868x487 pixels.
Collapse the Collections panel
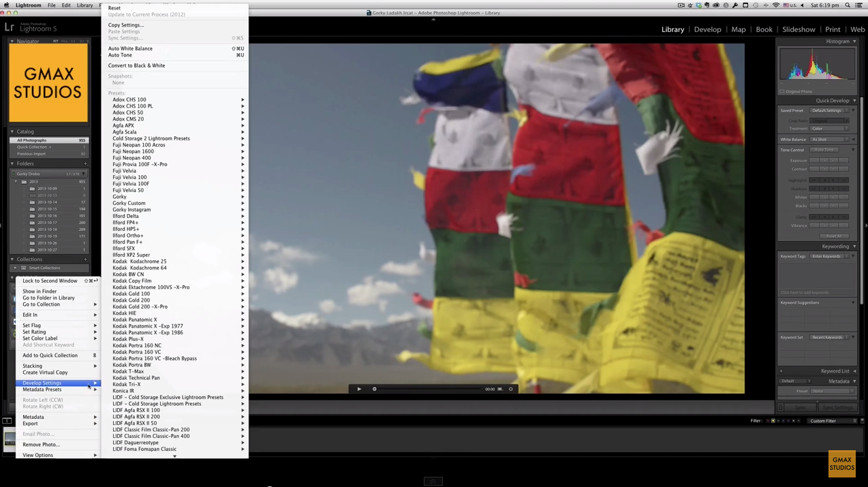tap(12, 260)
